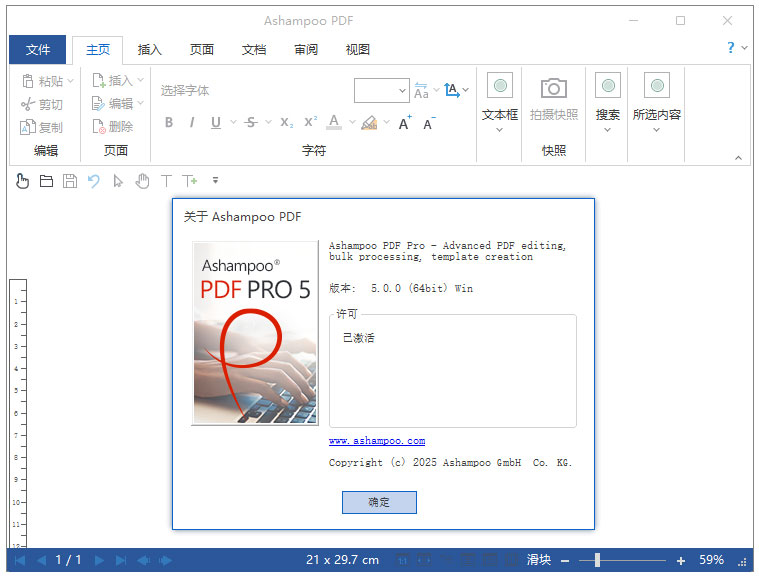Click the subscript X₂ icon
Viewport: 759px width, 577px height.
287,122
